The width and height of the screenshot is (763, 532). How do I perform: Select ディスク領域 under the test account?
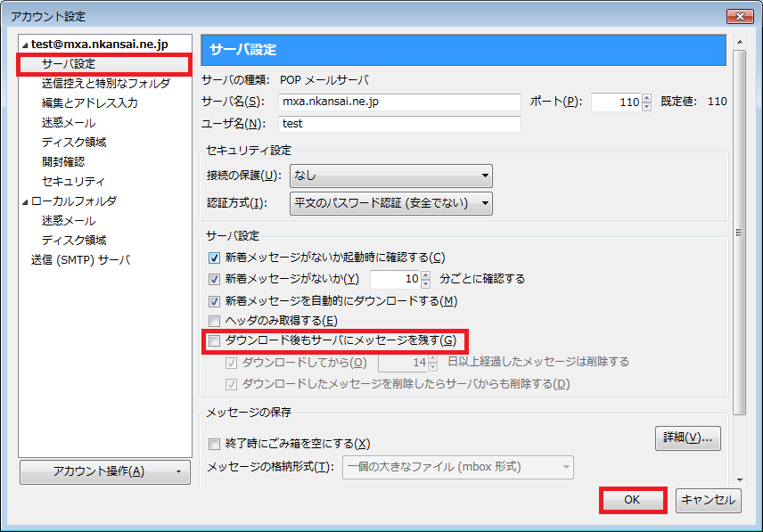click(x=74, y=142)
